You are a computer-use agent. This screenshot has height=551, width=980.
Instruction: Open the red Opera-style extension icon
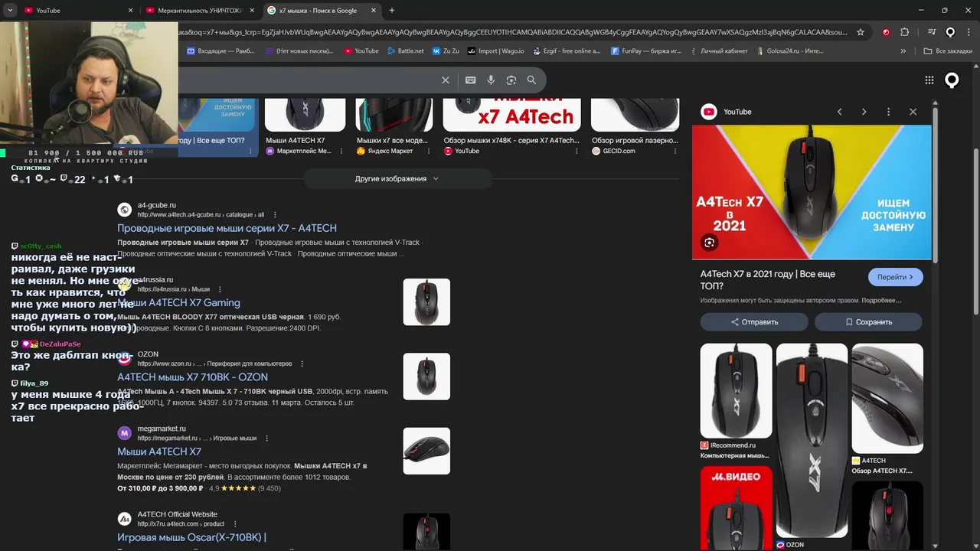[x=886, y=32]
